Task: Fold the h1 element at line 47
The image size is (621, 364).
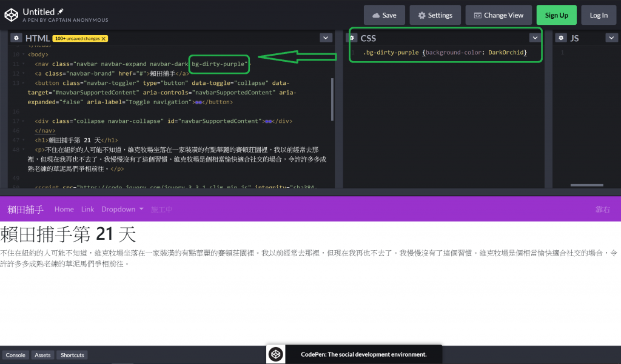Action: click(x=24, y=140)
